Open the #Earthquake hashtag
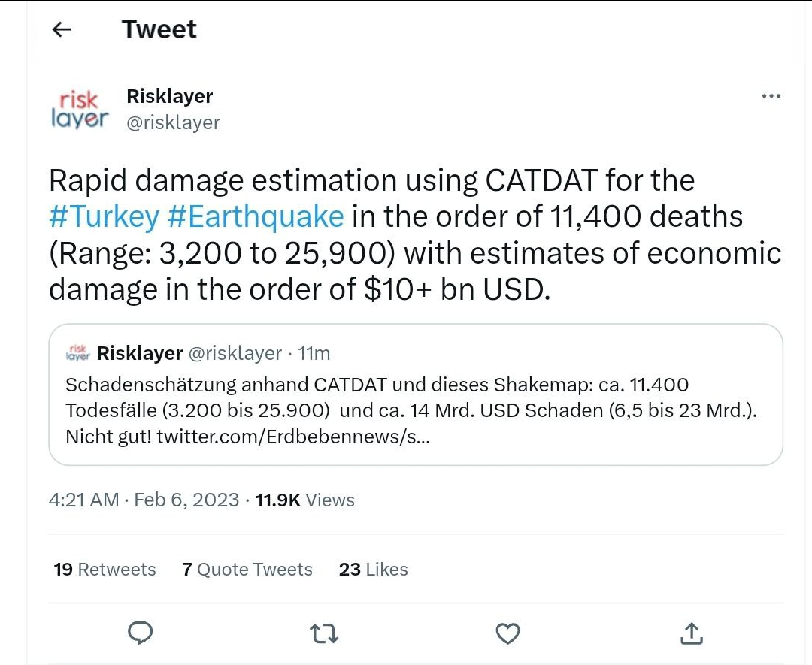This screenshot has width=812, height=665. [256, 217]
